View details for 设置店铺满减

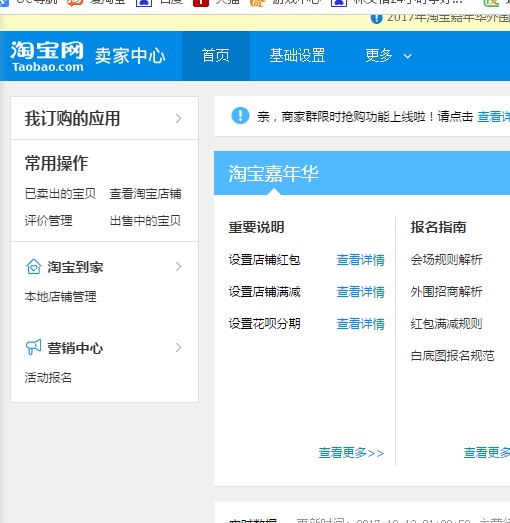click(x=360, y=292)
